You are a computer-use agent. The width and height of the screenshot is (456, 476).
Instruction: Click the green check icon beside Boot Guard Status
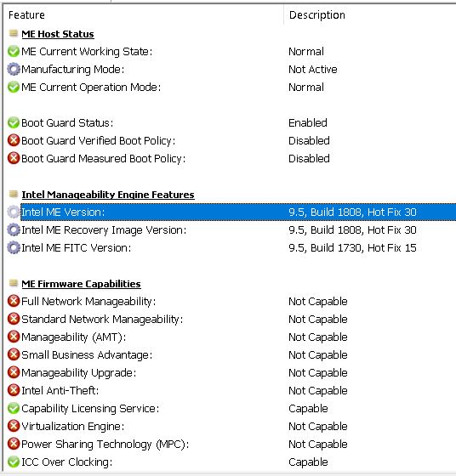coord(14,122)
